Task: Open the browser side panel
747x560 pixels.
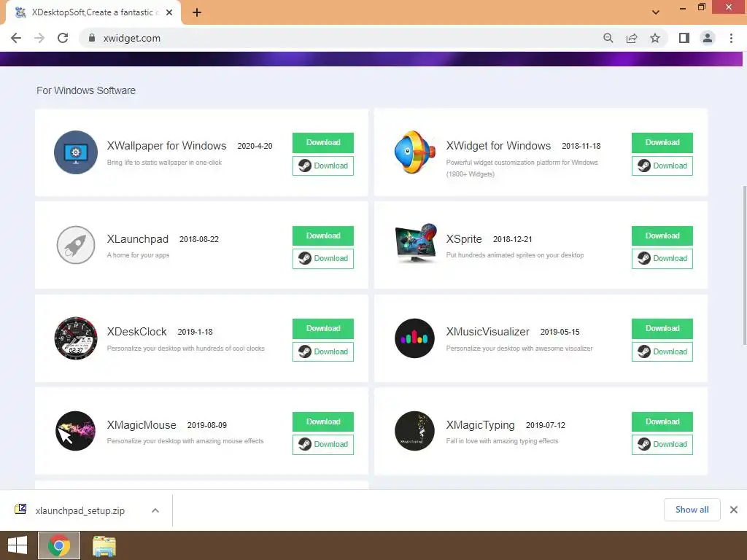Action: tap(684, 38)
